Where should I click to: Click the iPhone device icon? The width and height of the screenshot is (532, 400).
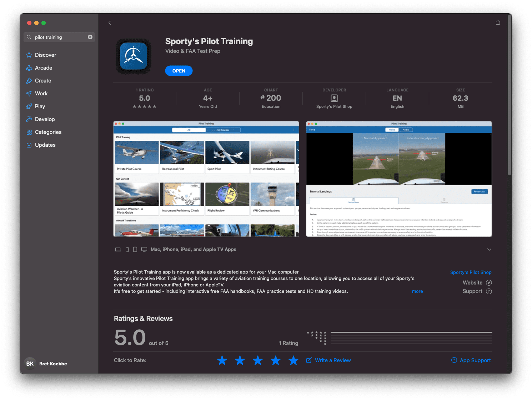tap(127, 249)
